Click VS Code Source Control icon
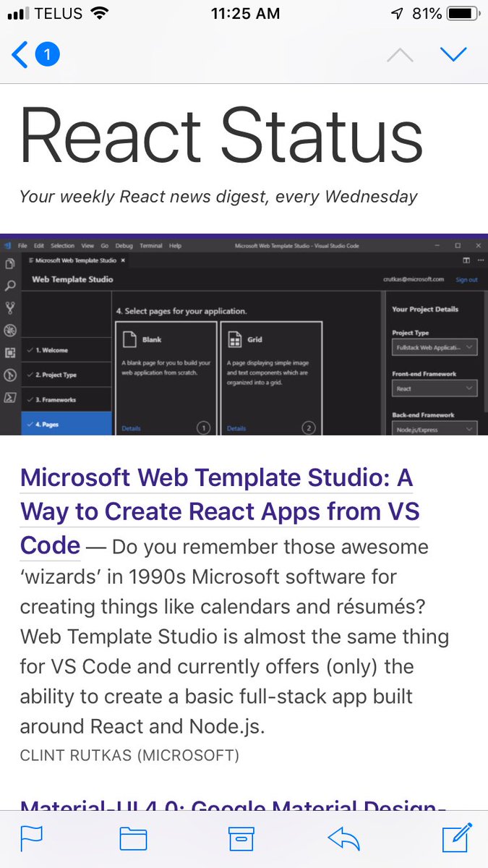This screenshot has height=868, width=488. (10, 309)
